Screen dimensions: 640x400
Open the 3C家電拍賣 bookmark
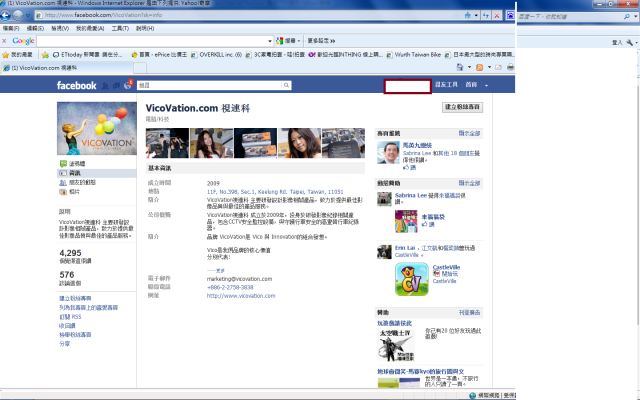tap(275, 55)
